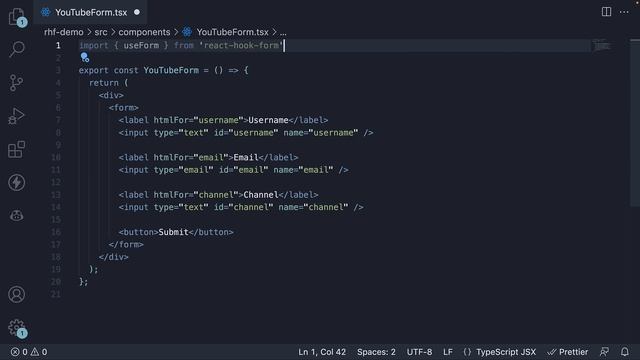This screenshot has width=640, height=360.
Task: Click the editor minimap preview
Action: 601,45
